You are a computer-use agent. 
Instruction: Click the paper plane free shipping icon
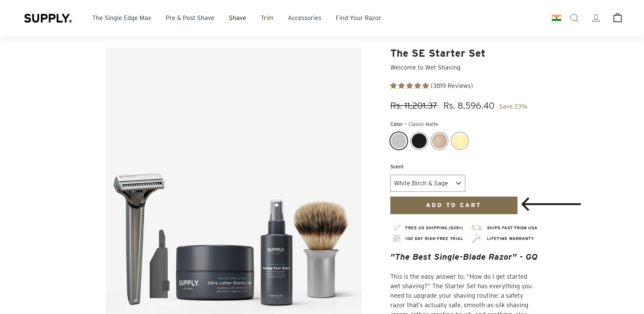click(x=397, y=228)
